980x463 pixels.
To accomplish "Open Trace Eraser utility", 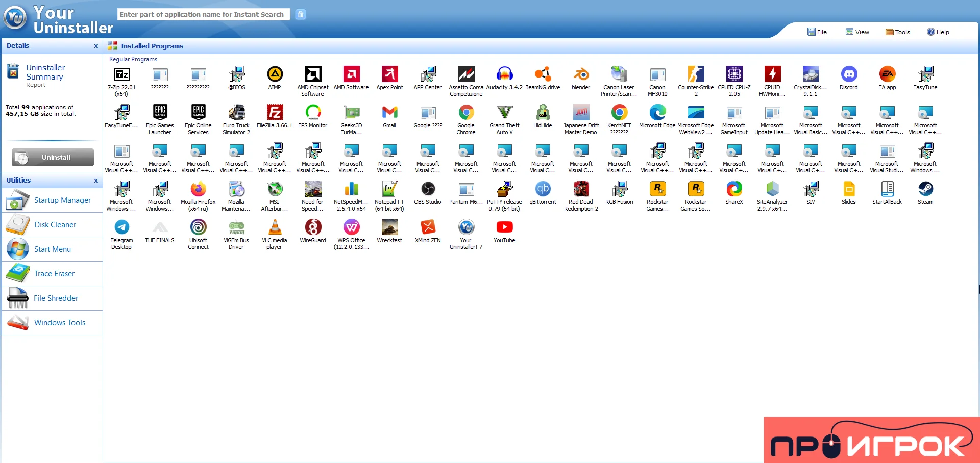I will tap(52, 274).
